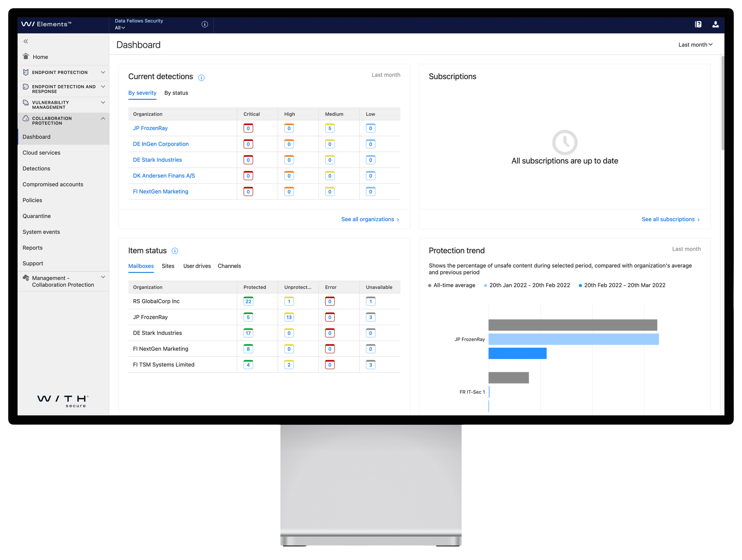
Task: Open the See all organizations link
Action: click(x=368, y=219)
